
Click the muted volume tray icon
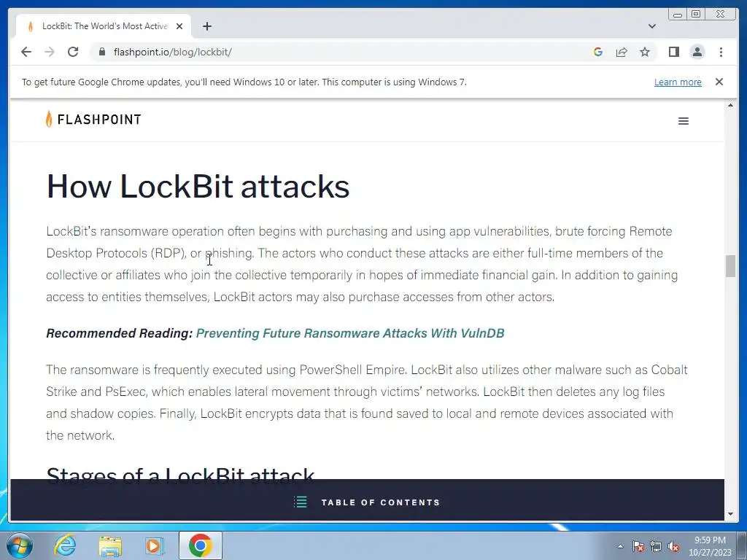pos(673,546)
